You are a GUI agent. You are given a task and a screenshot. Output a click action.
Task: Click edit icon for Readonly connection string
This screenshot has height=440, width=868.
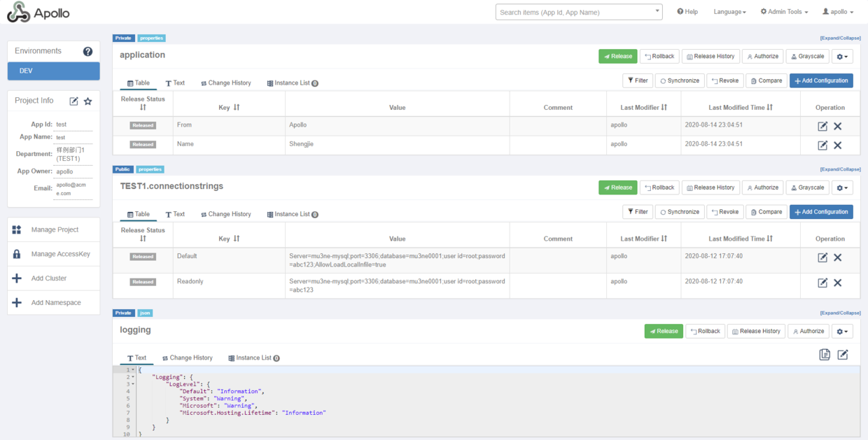822,283
